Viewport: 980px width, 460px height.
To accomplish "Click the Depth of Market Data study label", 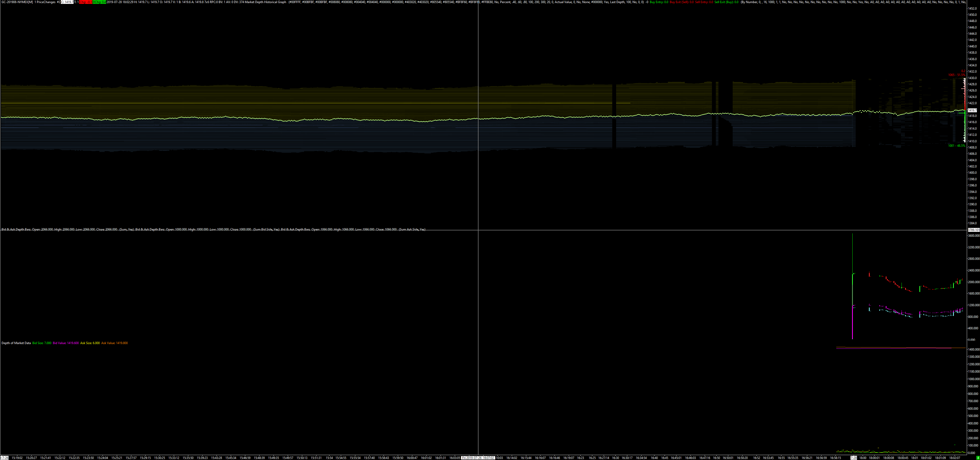I will point(16,343).
